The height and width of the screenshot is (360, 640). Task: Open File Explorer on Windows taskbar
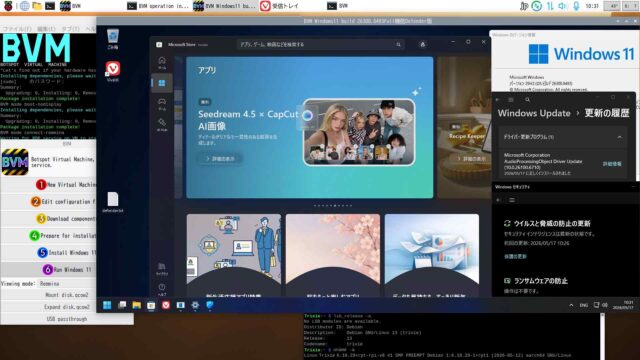[137, 305]
